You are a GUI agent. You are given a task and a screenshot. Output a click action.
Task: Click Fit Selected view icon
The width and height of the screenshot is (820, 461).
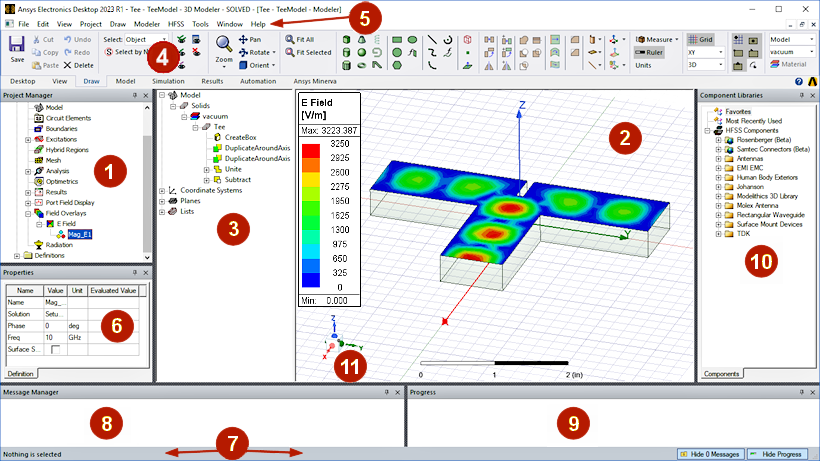coord(308,52)
